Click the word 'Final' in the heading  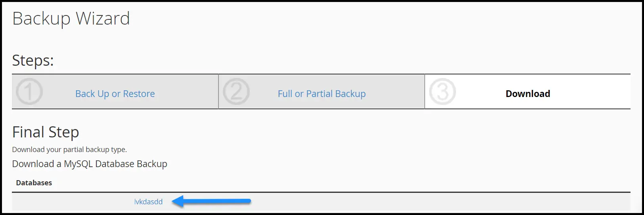[x=28, y=132]
